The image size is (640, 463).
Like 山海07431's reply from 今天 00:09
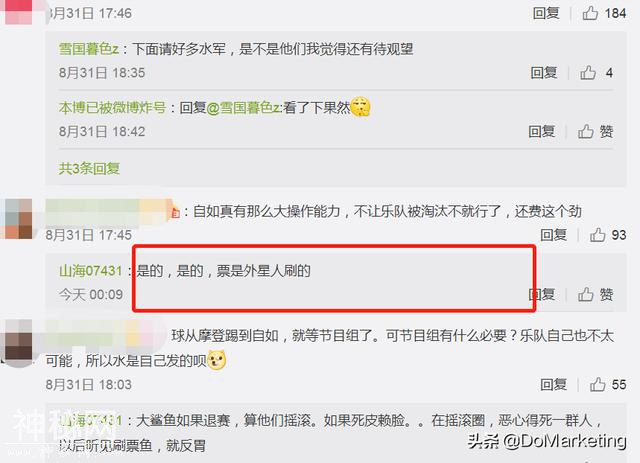[585, 294]
